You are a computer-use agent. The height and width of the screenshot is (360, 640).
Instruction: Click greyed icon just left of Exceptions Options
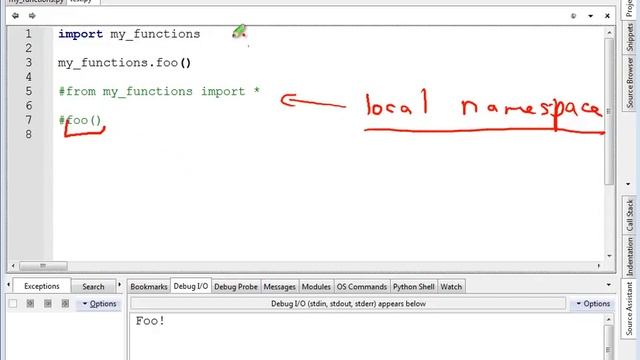pyautogui.click(x=65, y=303)
